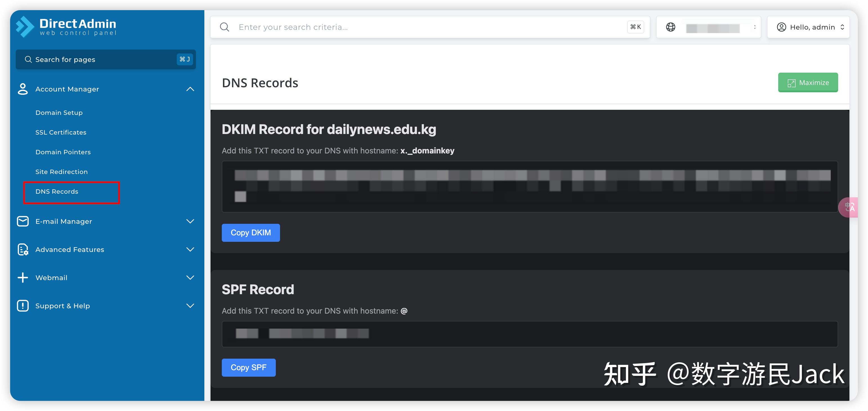Click the Support & Help exclamation icon
This screenshot has height=411, width=868.
tap(22, 305)
